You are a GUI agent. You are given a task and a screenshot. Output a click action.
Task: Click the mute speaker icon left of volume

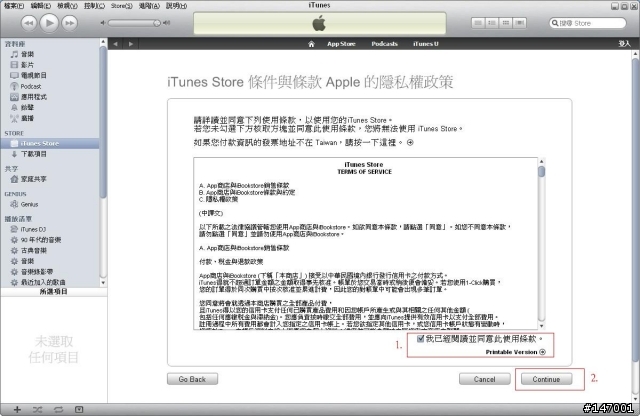click(x=103, y=23)
